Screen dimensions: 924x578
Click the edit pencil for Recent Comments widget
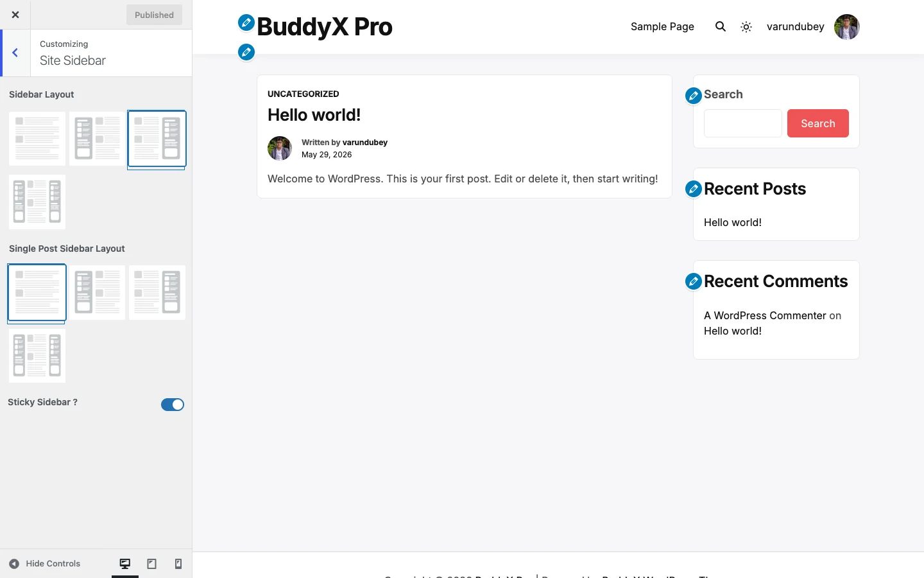(694, 281)
